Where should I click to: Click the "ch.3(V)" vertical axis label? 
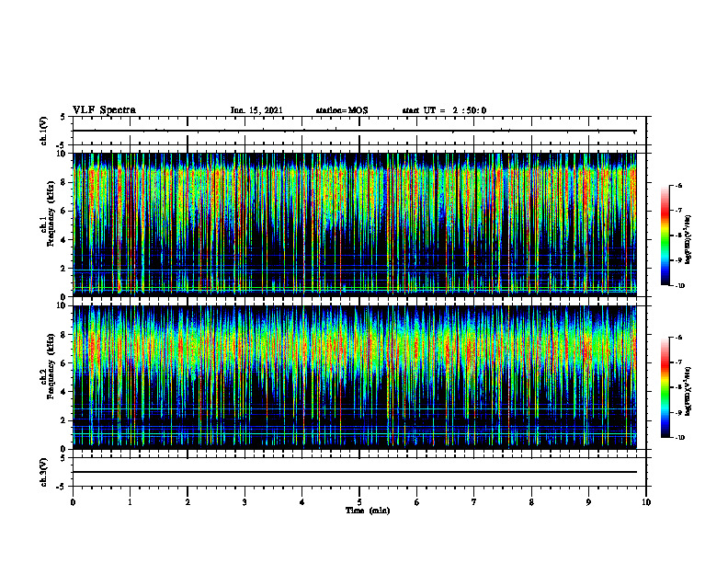44,472
